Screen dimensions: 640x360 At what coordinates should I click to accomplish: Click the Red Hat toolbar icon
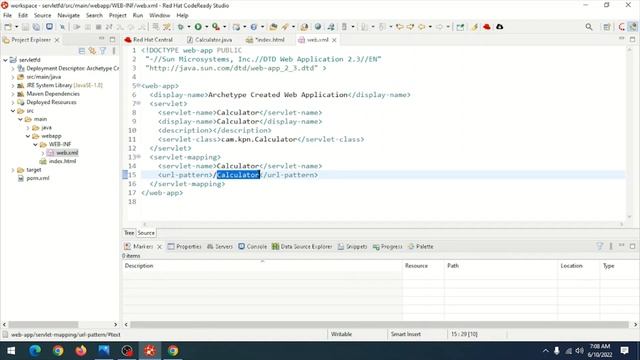coord(487,27)
